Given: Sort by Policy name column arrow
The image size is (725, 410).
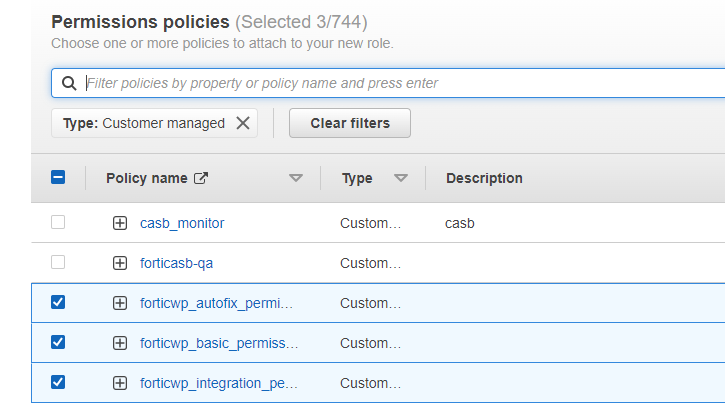Looking at the screenshot, I should [x=295, y=178].
